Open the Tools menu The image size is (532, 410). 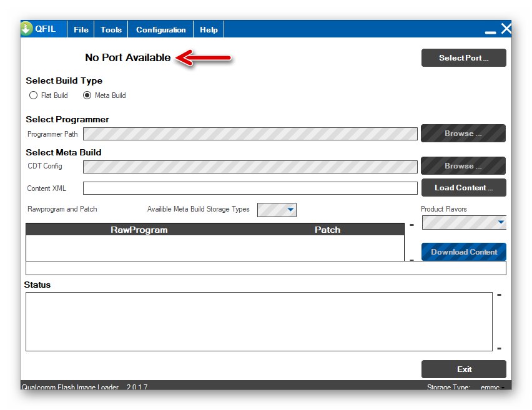pyautogui.click(x=111, y=29)
